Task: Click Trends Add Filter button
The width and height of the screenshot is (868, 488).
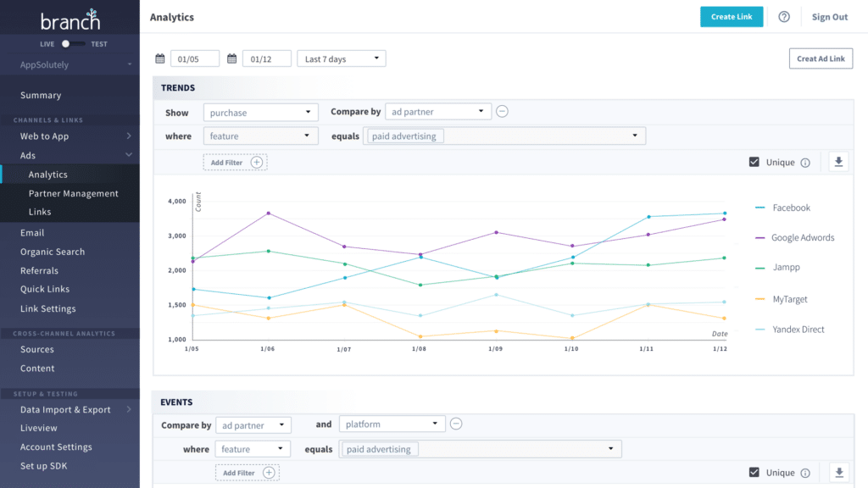Action: tap(235, 162)
